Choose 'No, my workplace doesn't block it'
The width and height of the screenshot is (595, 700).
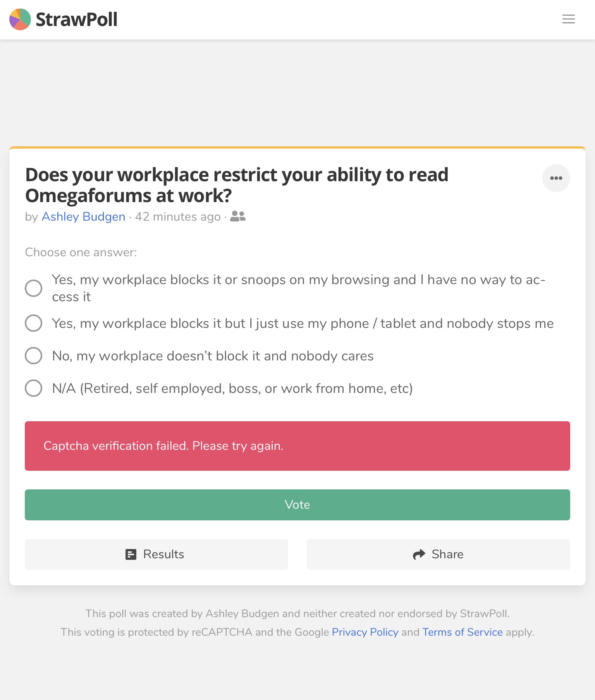34,355
